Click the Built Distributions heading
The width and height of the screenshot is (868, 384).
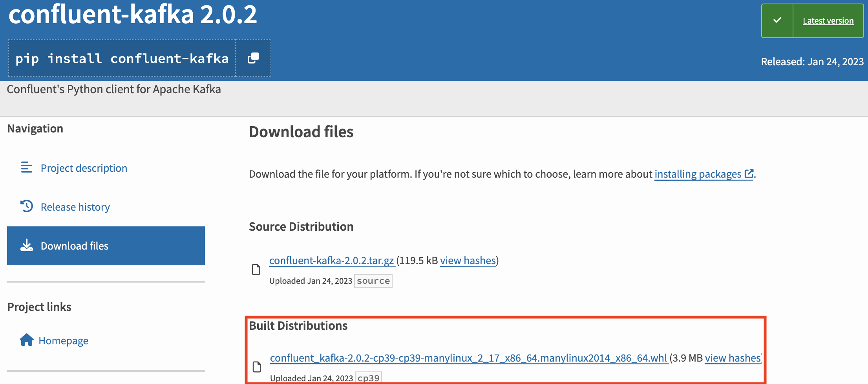298,326
